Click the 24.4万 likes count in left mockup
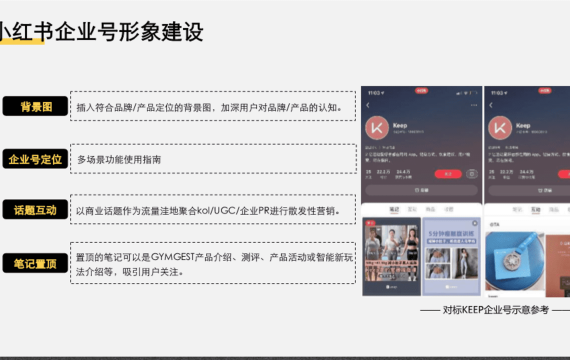This screenshot has height=360, width=570. 403,172
